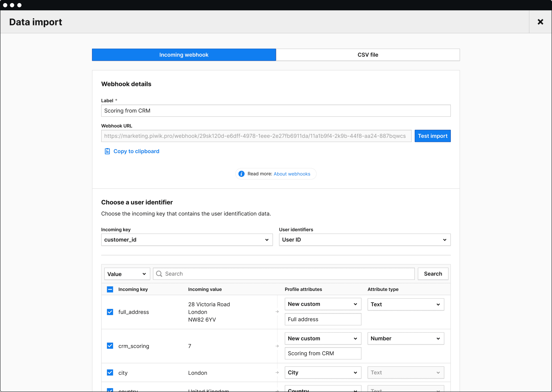Uncheck the crm_scoring row checkbox

110,346
